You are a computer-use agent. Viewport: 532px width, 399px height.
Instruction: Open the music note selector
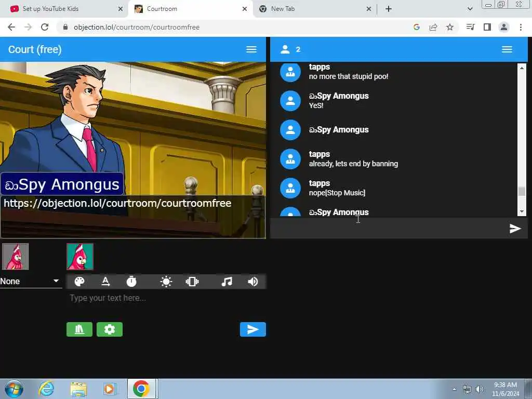pyautogui.click(x=227, y=282)
